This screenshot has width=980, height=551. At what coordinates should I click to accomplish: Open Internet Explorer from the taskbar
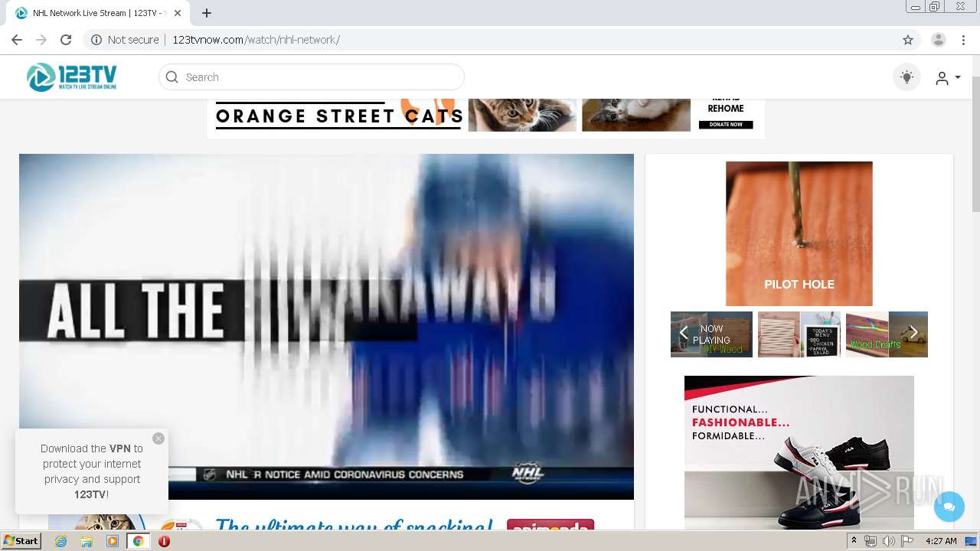coord(60,541)
